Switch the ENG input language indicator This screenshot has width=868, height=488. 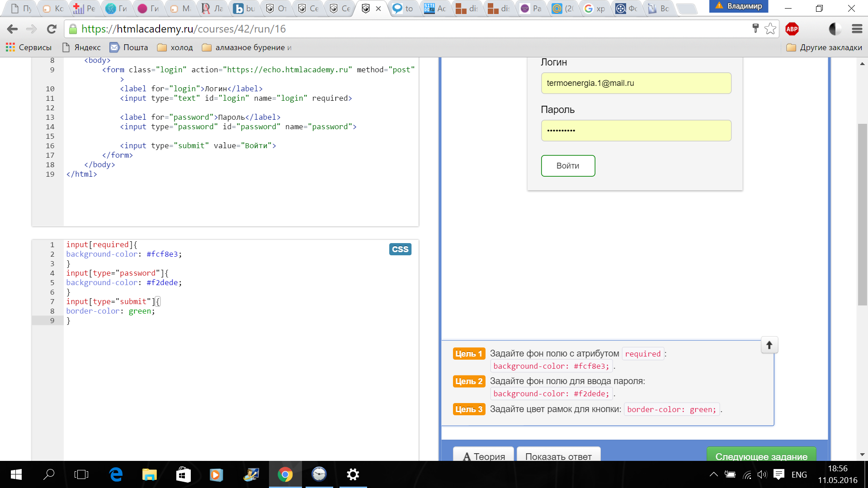(799, 474)
